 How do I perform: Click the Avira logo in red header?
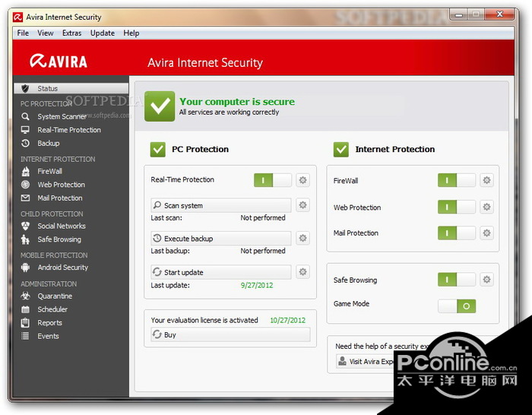[x=59, y=61]
